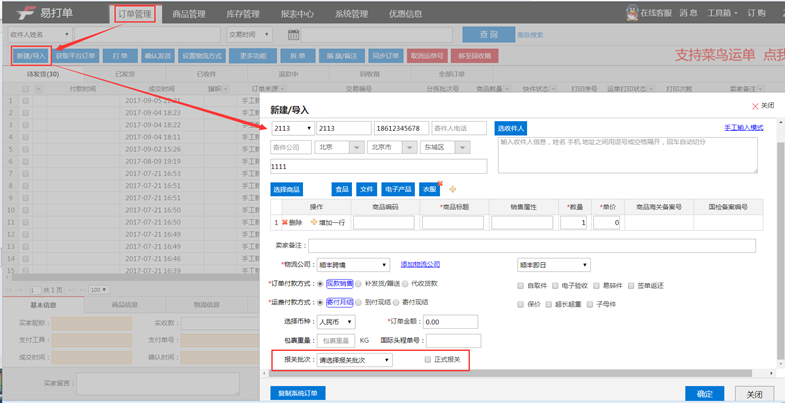Check the 签单返还 checkbox
Screen dimensions: 785x403
click(x=631, y=286)
